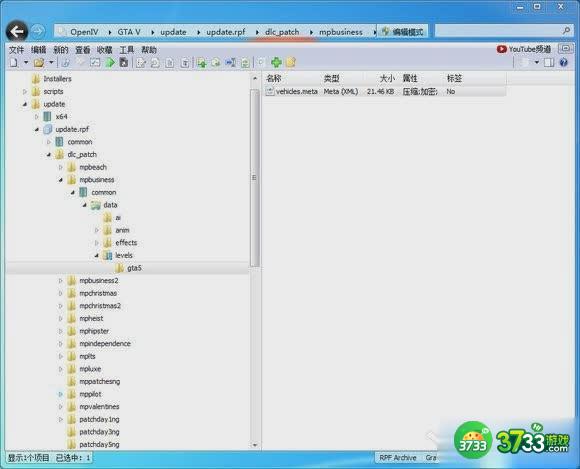Expand the mppilot folder node
580x469 pixels.
click(61, 394)
